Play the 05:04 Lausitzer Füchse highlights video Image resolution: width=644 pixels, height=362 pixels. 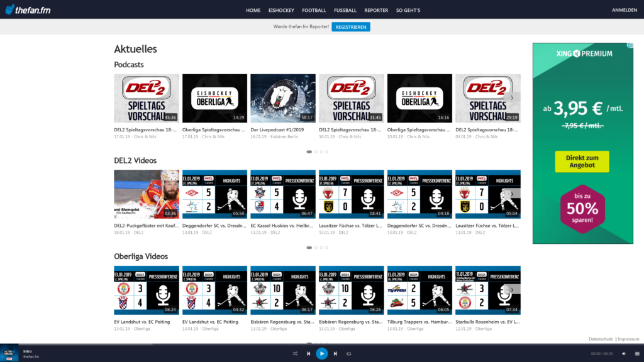point(488,194)
